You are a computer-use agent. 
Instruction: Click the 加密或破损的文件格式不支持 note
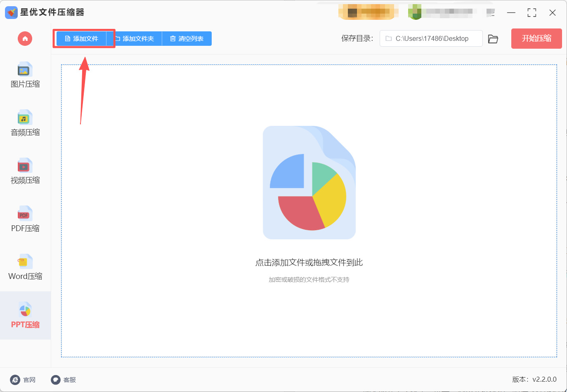pyautogui.click(x=309, y=280)
